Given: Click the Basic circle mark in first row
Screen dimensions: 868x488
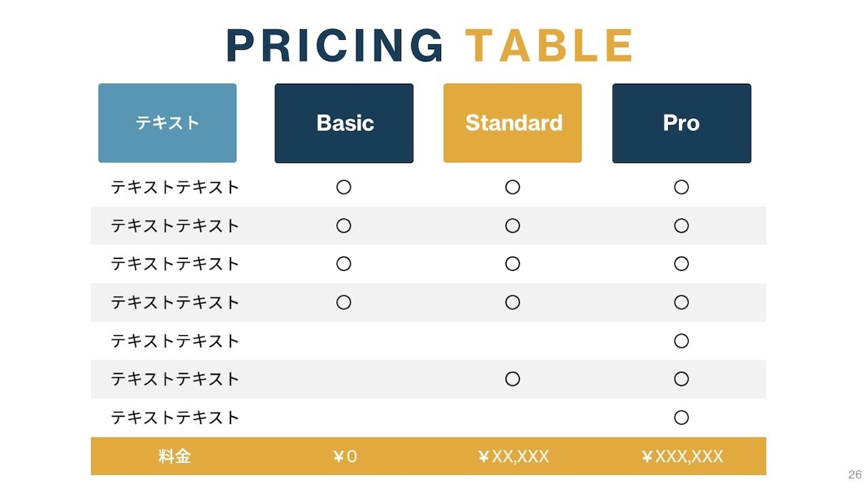Looking at the screenshot, I should [x=344, y=187].
